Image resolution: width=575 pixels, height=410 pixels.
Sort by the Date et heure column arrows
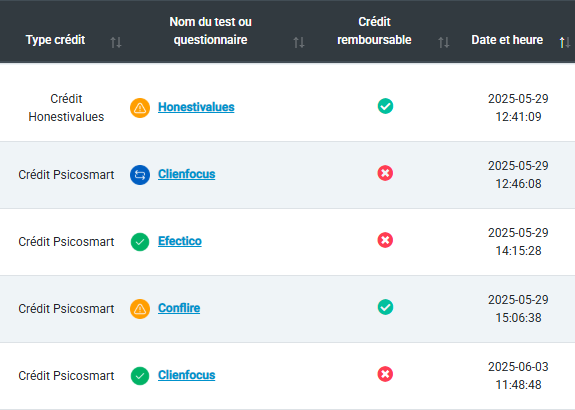pyautogui.click(x=565, y=43)
